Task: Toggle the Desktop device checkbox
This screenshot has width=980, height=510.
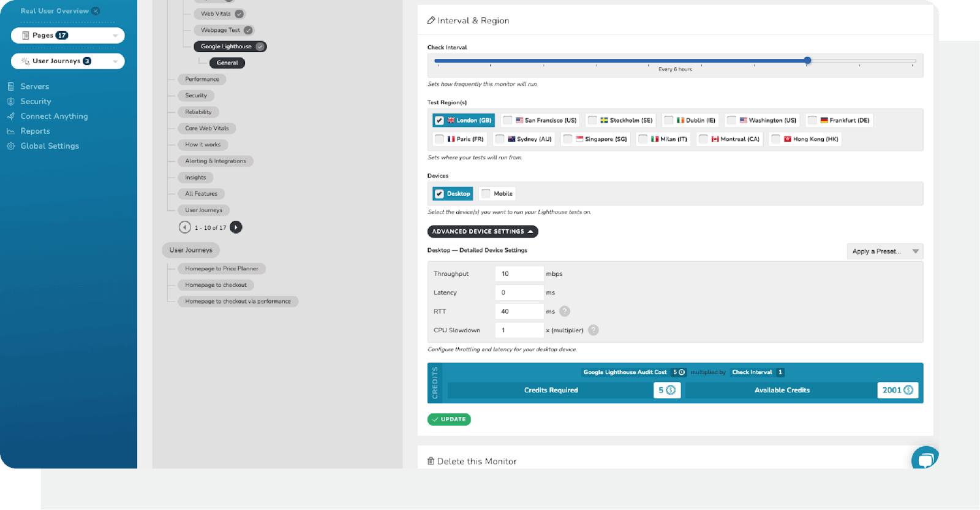Action: click(439, 194)
